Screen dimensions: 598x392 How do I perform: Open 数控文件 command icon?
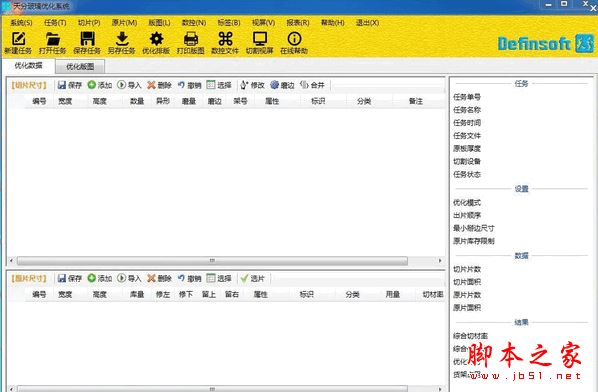(x=225, y=39)
